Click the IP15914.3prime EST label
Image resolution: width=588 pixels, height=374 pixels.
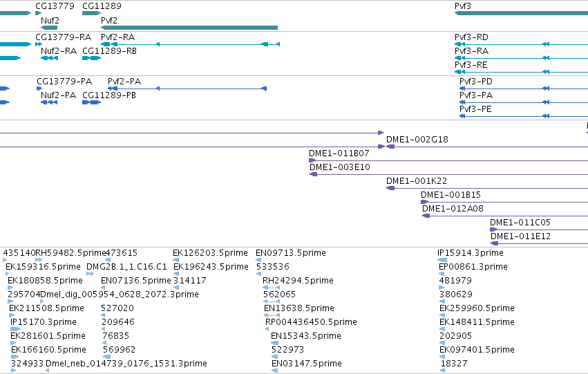(x=471, y=253)
